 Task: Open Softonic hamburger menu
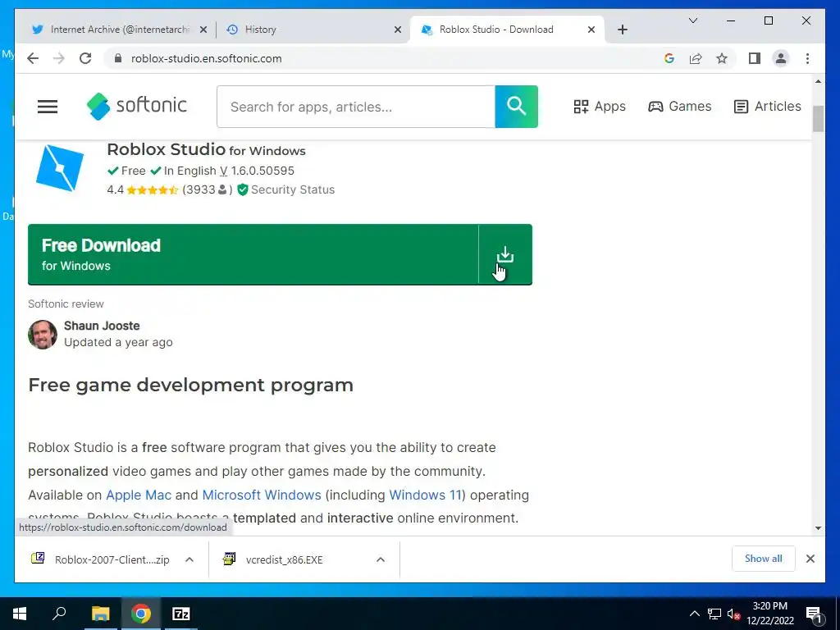(x=47, y=107)
